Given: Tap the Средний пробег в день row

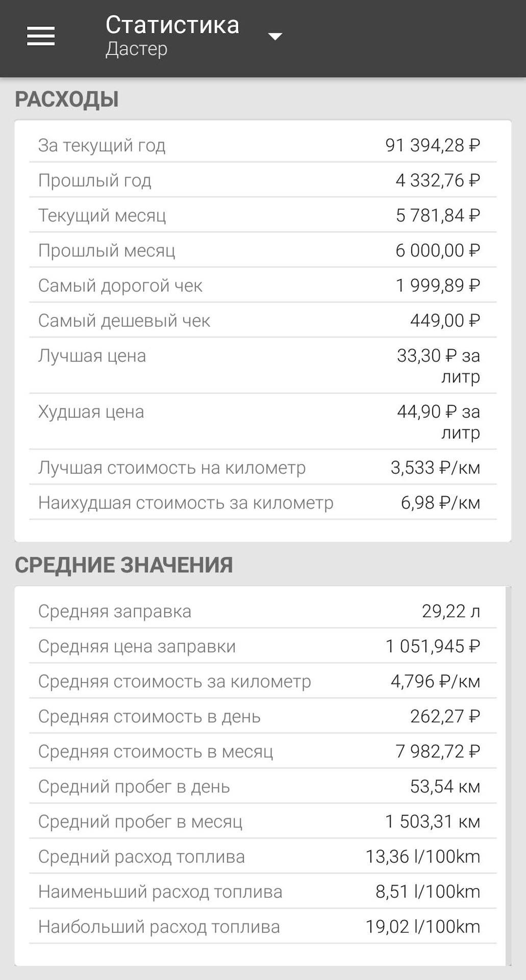Looking at the screenshot, I should [262, 787].
